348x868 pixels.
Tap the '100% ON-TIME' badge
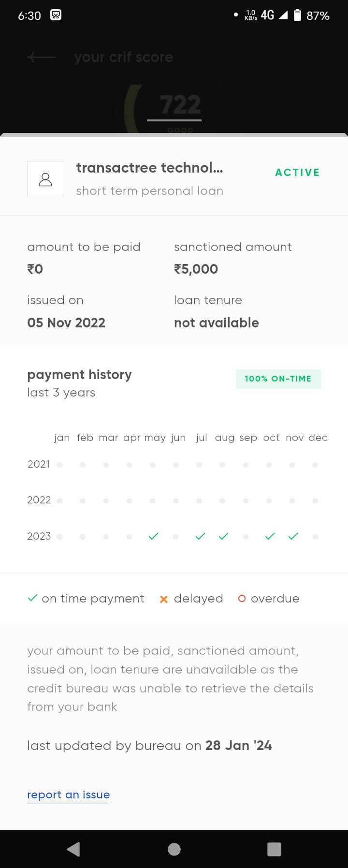pos(278,379)
